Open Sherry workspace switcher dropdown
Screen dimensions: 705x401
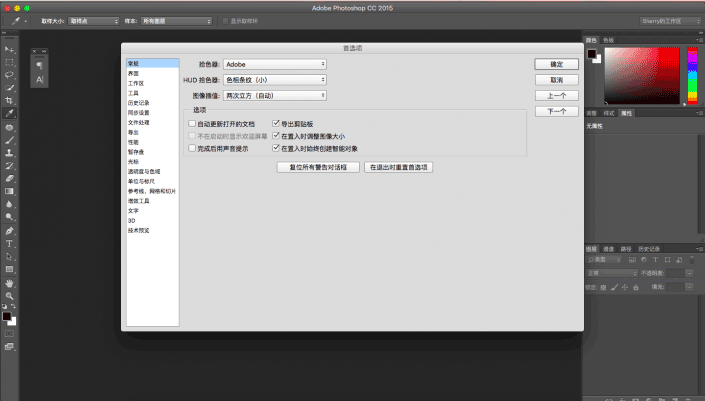tap(670, 21)
